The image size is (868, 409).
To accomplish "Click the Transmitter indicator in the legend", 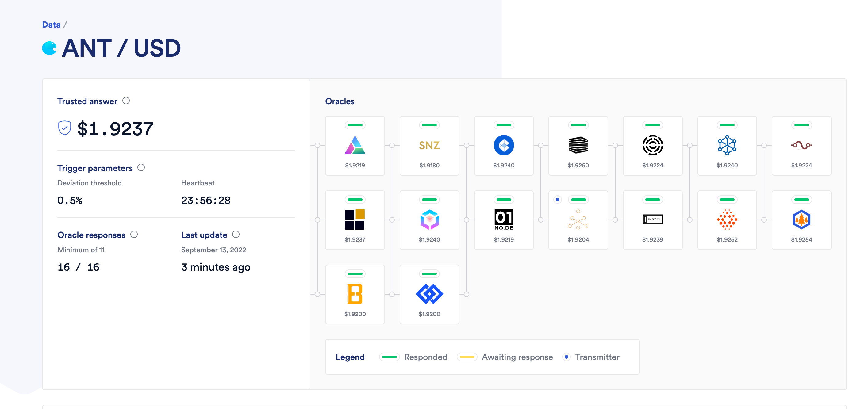I will click(567, 357).
